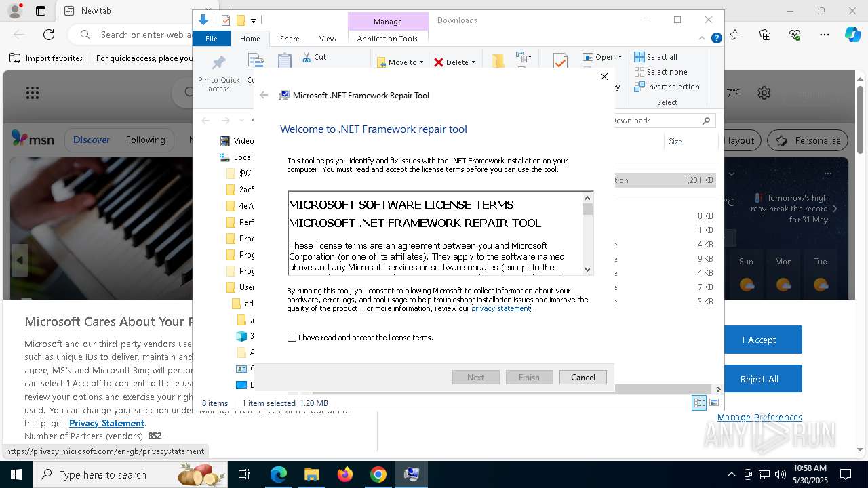Click the blue down-arrow icon in Explorer title bar

[x=203, y=20]
